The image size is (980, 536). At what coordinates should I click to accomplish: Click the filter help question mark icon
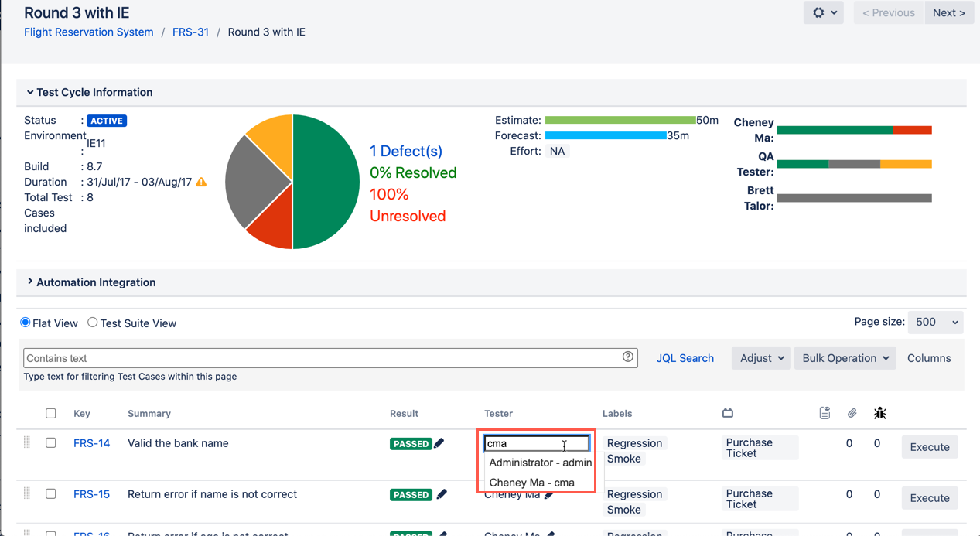627,357
